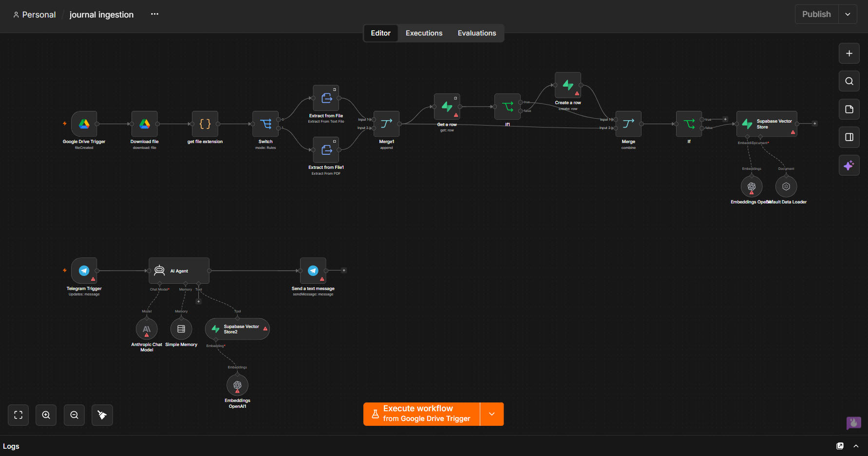Expand the Publish dropdown arrow
This screenshot has height=456, width=868.
point(848,14)
